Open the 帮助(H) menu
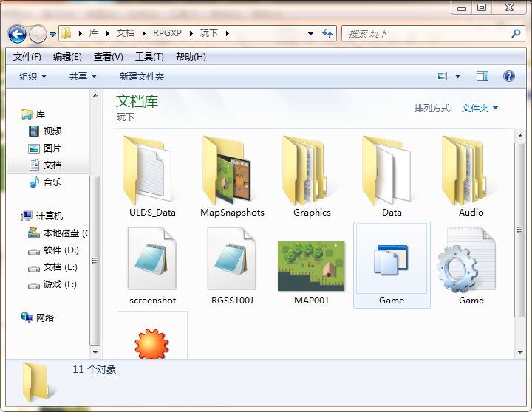The image size is (532, 412). tap(191, 57)
